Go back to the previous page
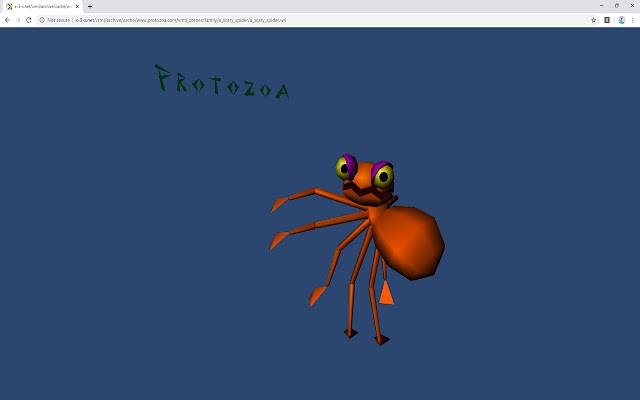Screen dimensions: 640x400 (x=7, y=20)
